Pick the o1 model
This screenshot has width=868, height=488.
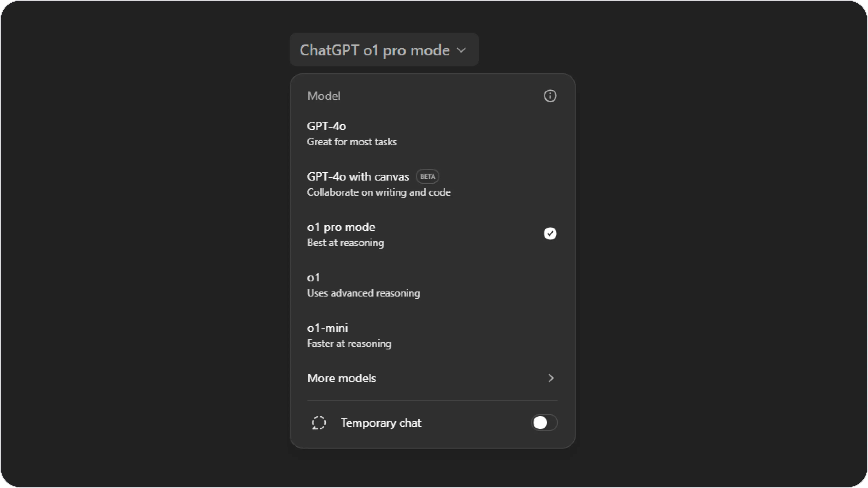pos(432,285)
